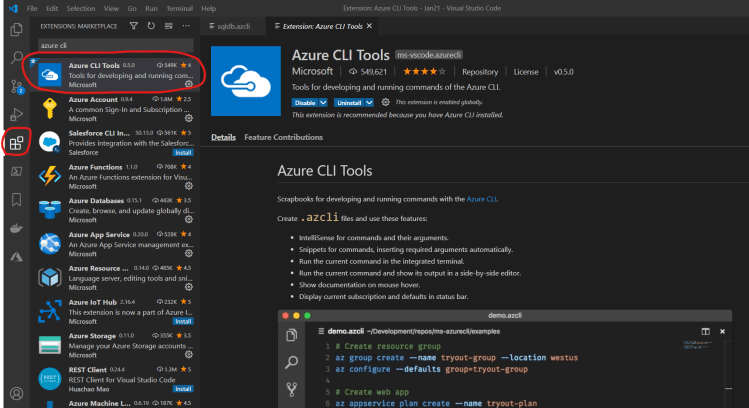Click split editor icon in demo.azcli preview

[x=705, y=331]
